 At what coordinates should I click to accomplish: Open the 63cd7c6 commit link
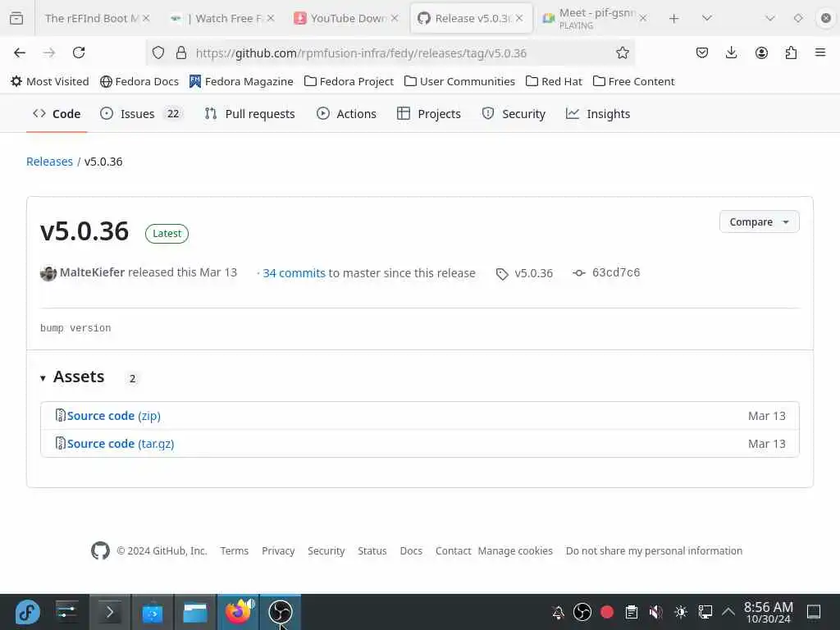616,272
